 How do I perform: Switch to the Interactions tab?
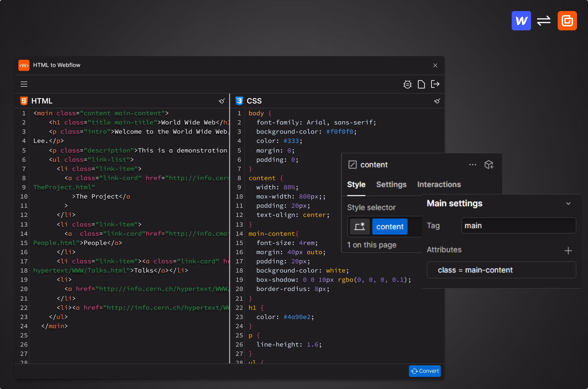[x=439, y=185]
